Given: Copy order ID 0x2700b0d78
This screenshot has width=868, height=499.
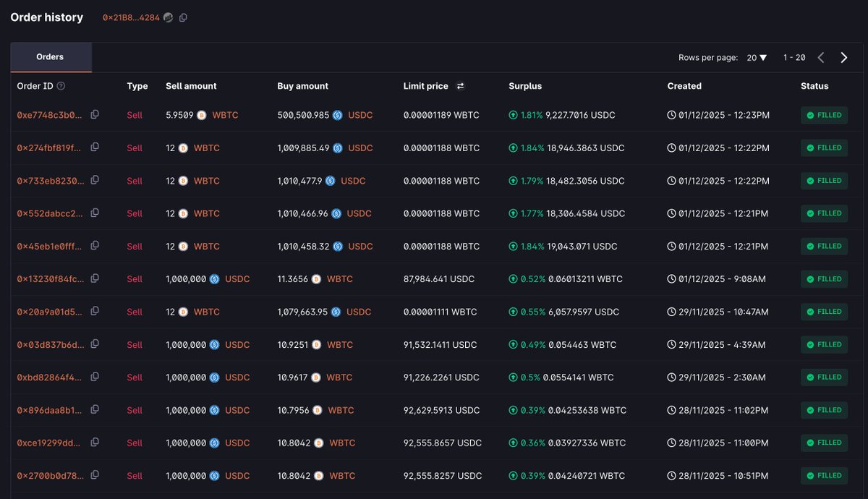Looking at the screenshot, I should click(95, 475).
